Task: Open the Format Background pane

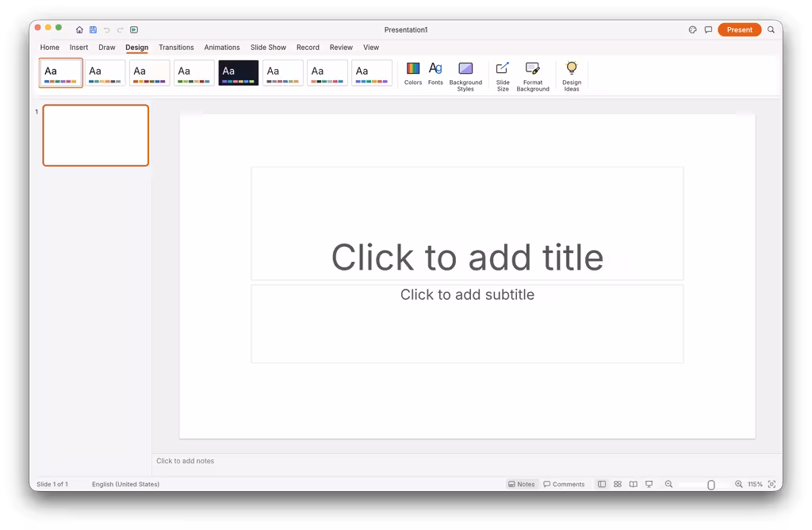Action: (x=532, y=77)
